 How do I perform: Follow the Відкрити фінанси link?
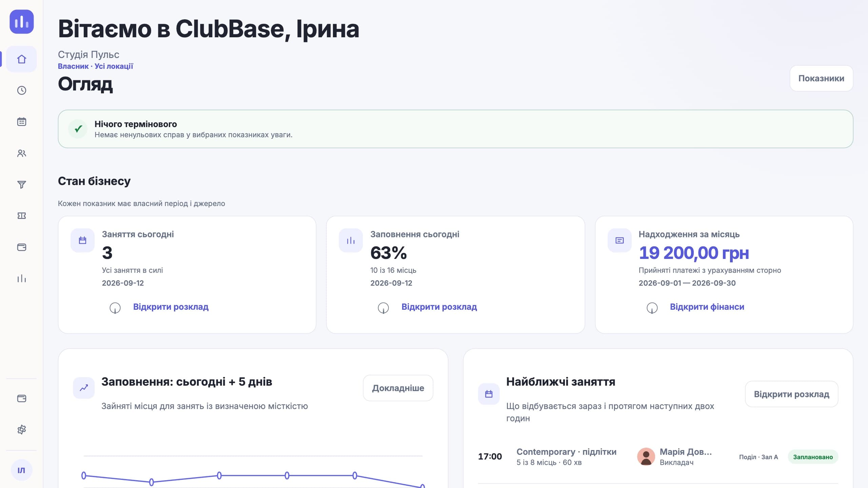coord(707,307)
